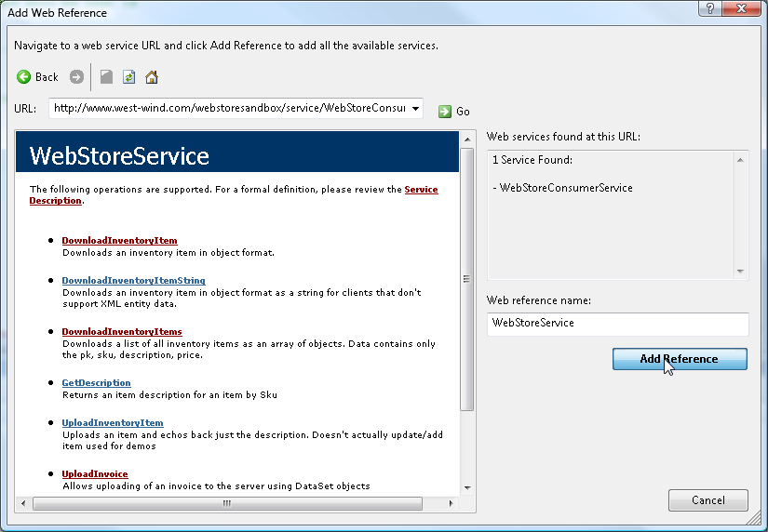Open the Service Description link
Viewport: 768px width, 532px height.
point(421,190)
